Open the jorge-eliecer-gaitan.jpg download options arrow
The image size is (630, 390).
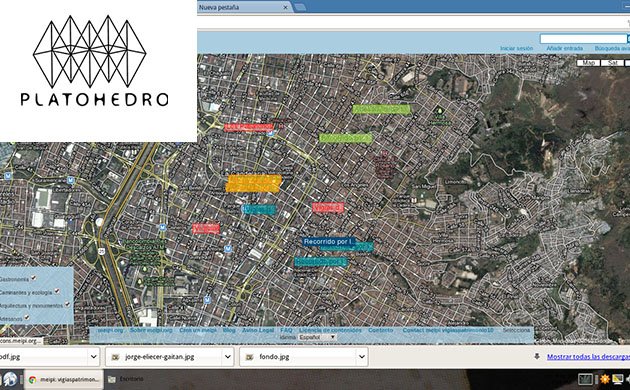coord(227,357)
